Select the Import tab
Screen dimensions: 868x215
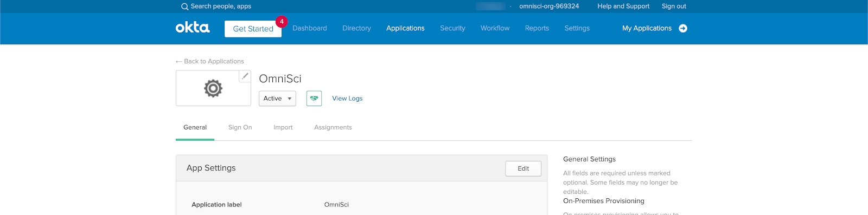click(x=283, y=127)
